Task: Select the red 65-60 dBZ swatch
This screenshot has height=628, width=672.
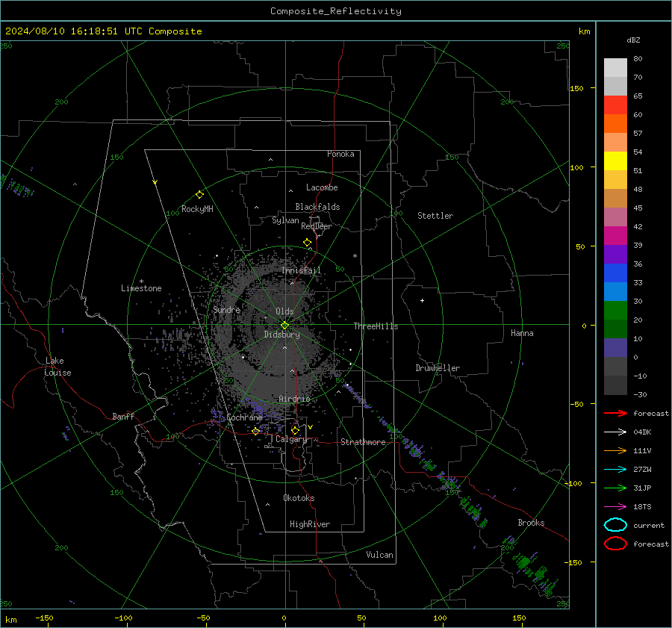Action: coord(615,105)
